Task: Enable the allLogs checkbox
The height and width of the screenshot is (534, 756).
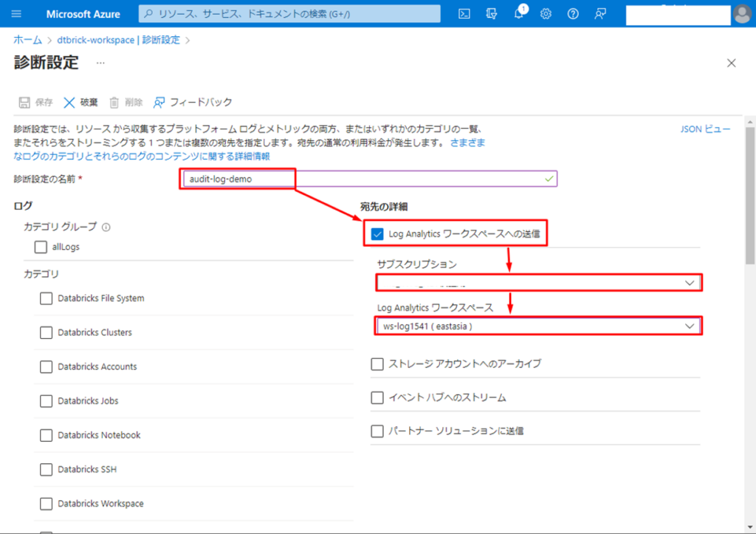Action: coord(41,247)
